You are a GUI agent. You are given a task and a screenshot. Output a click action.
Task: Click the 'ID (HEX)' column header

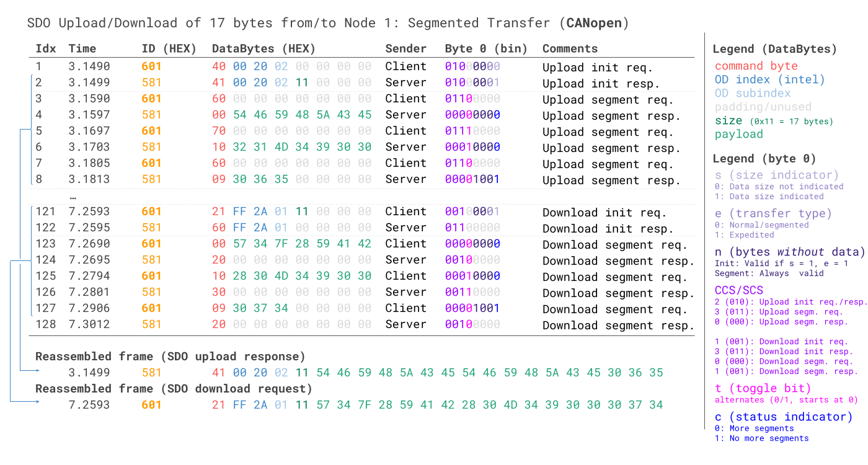pyautogui.click(x=169, y=48)
